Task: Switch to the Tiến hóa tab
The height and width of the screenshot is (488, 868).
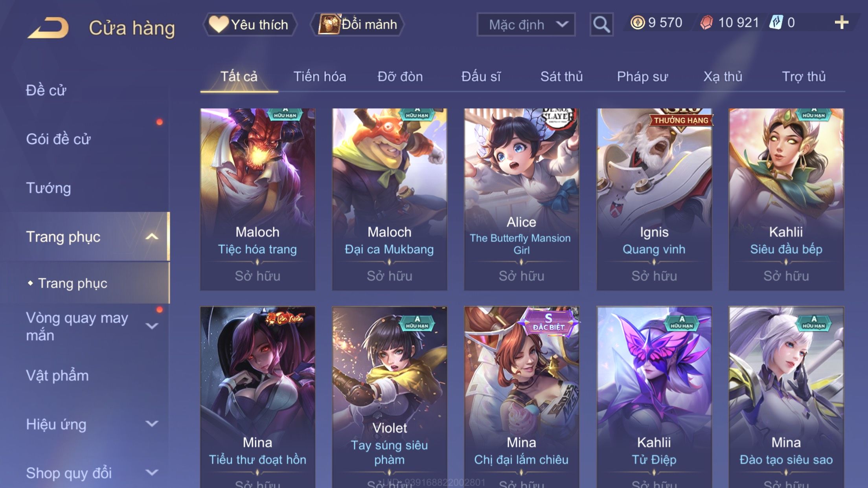Action: [x=320, y=77]
